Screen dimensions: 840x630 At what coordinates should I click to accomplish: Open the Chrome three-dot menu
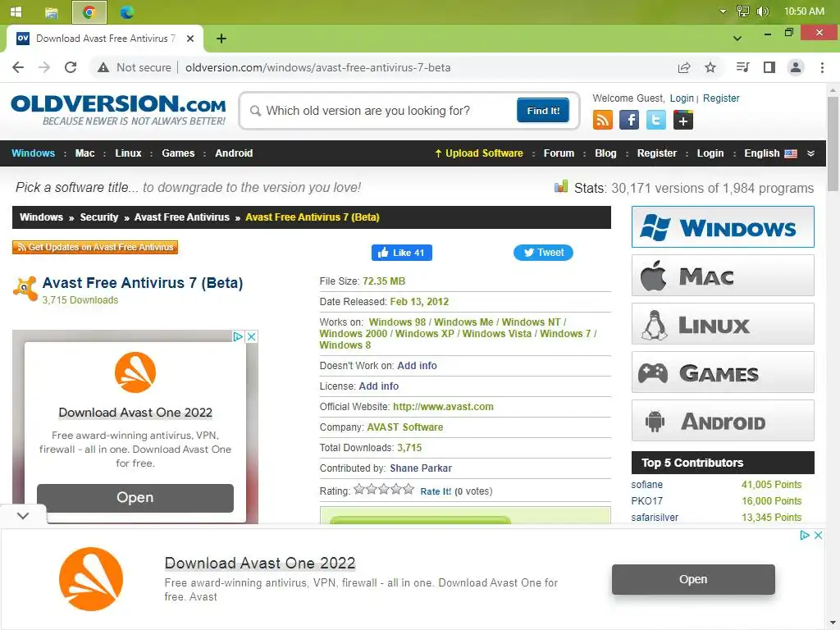[x=822, y=67]
